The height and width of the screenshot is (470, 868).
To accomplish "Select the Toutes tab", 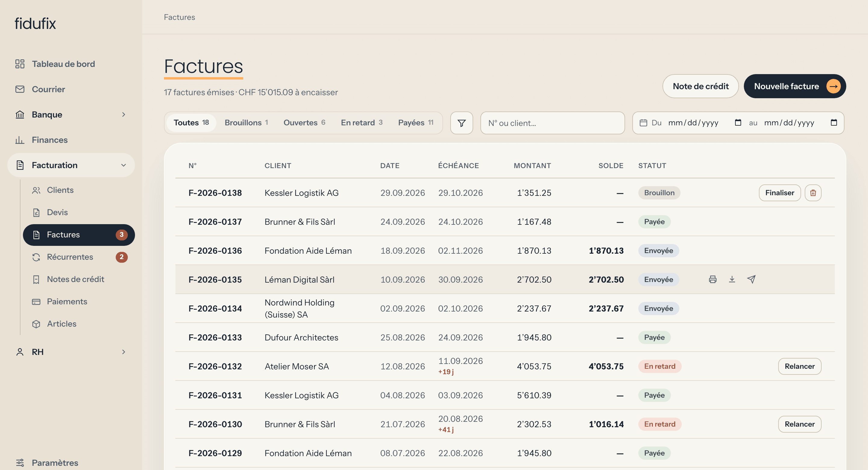I will 191,123.
